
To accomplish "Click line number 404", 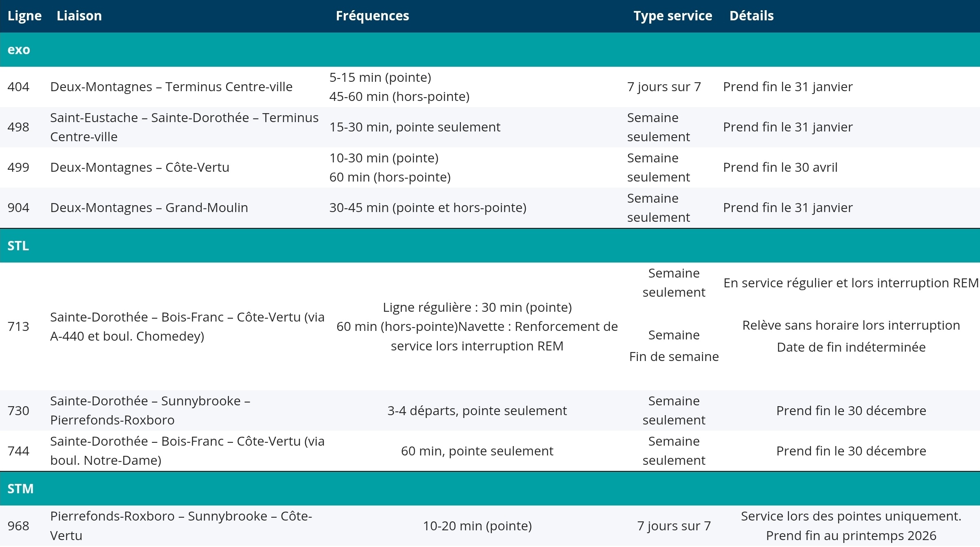I will click(x=18, y=87).
